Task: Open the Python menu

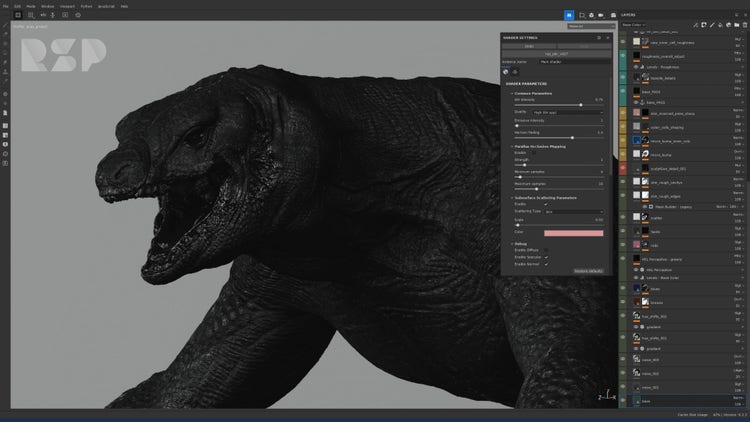Action: pyautogui.click(x=88, y=5)
